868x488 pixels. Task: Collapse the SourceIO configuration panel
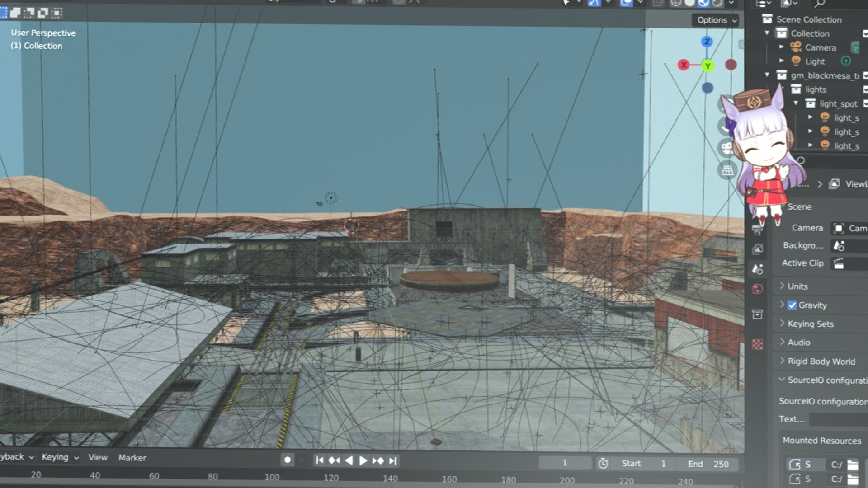coord(782,380)
